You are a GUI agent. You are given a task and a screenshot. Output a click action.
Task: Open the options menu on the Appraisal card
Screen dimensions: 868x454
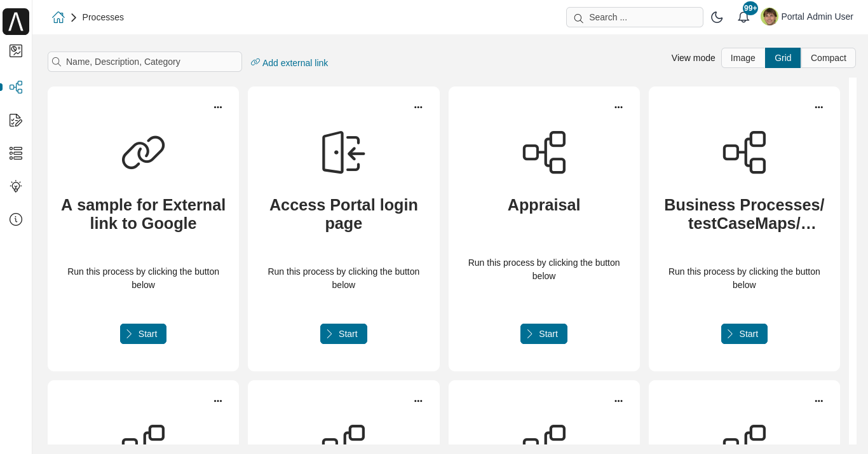[x=618, y=107]
